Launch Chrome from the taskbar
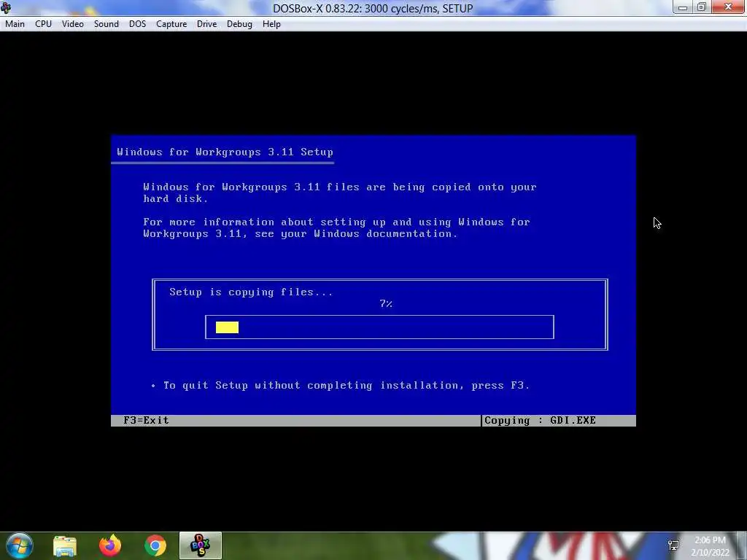The width and height of the screenshot is (747, 560). point(155,545)
